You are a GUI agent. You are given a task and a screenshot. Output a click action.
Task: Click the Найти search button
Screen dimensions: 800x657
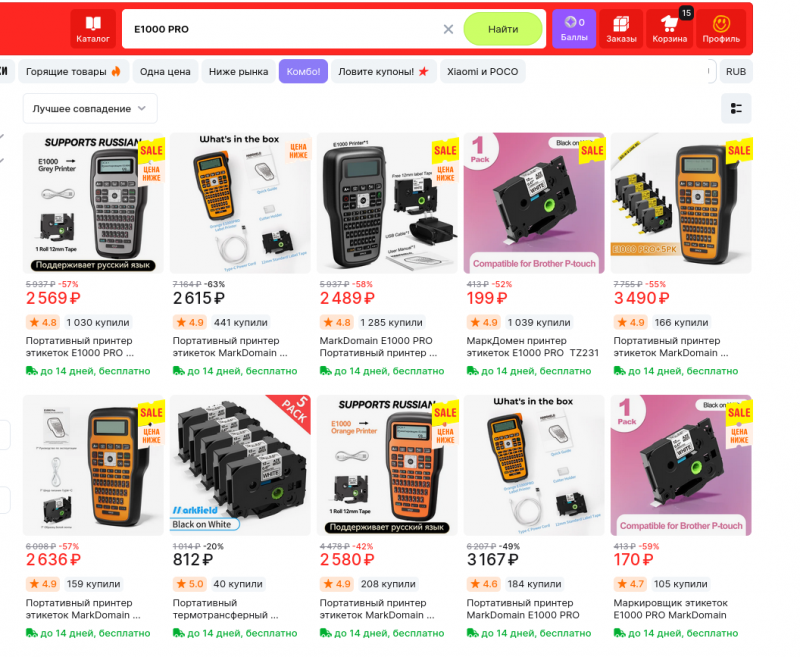click(503, 29)
